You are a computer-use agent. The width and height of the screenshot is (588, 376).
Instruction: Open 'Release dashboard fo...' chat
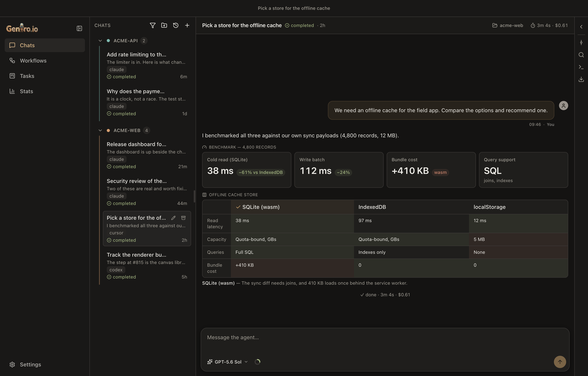click(147, 155)
